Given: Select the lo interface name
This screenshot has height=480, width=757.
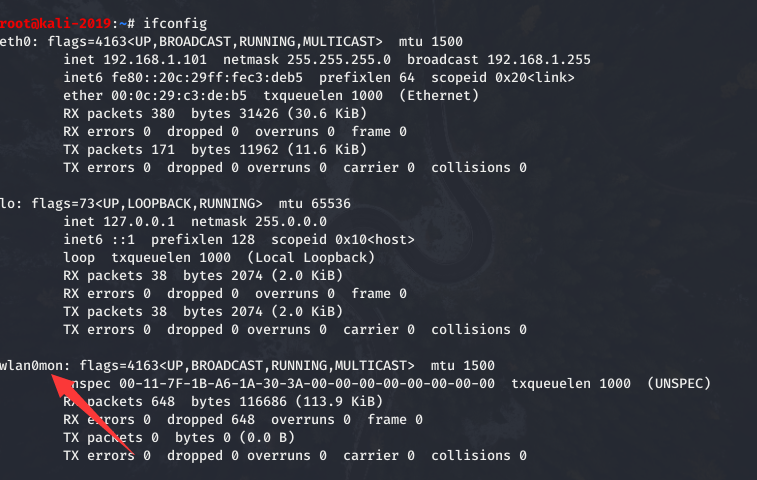Looking at the screenshot, I should click(8, 203).
